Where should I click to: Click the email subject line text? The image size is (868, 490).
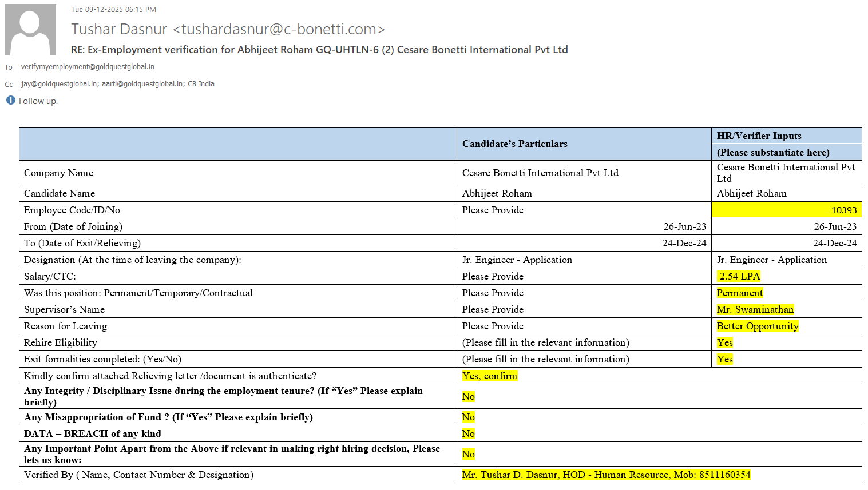[x=319, y=50]
